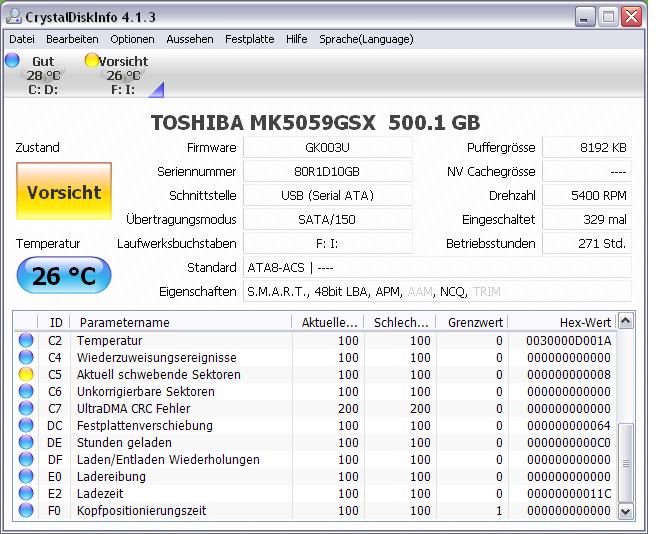Image resolution: width=670 pixels, height=534 pixels.
Task: Select the blue Gut disk C: D: indicator
Action: pyautogui.click(x=12, y=60)
